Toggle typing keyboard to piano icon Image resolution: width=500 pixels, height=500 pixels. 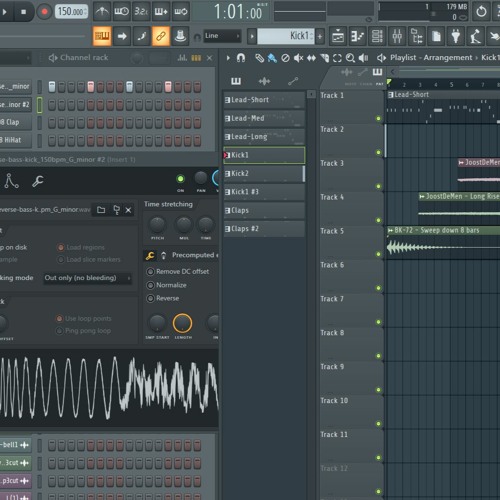click(102, 36)
